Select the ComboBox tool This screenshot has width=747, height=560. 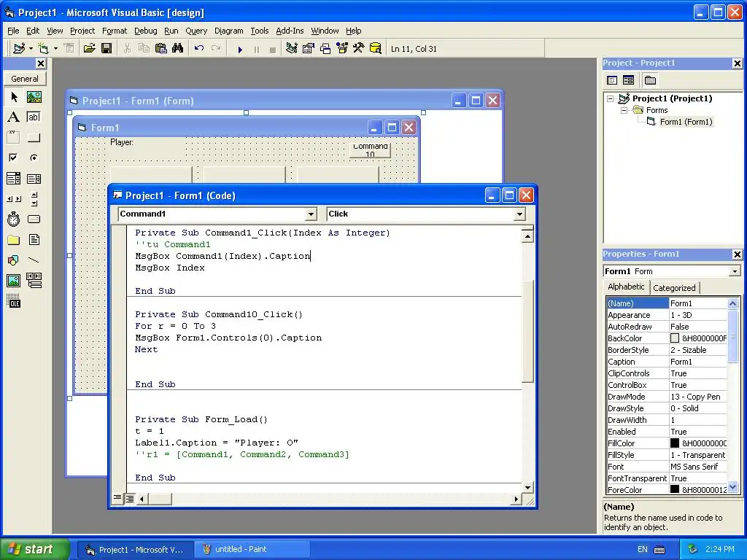tap(14, 179)
